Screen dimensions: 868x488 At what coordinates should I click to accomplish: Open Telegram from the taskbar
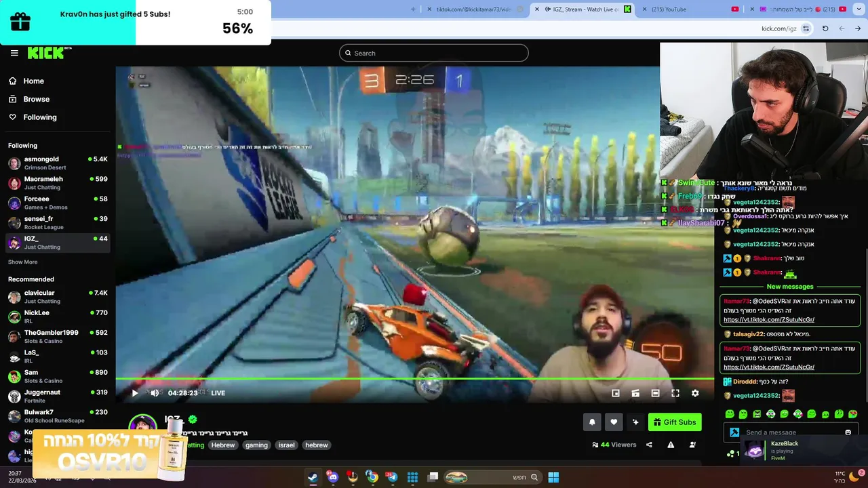point(392,477)
